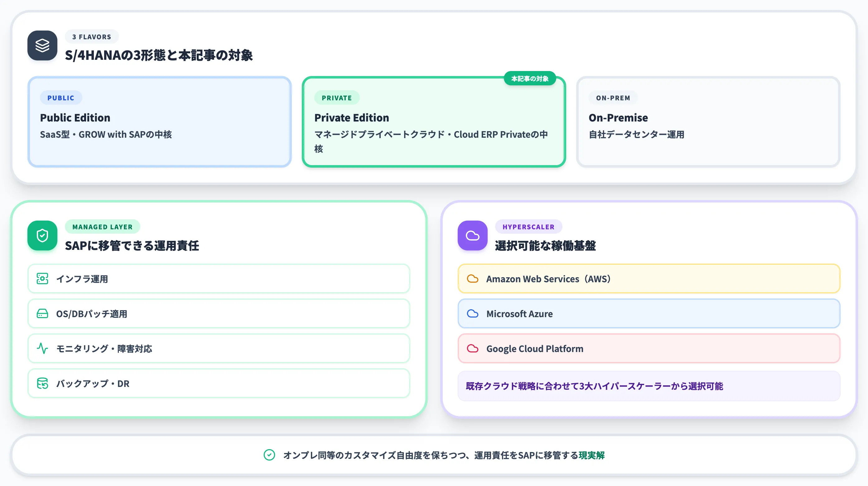Image resolution: width=868 pixels, height=486 pixels.
Task: Click the SAPに移管できる運用責任 heading
Action: [132, 245]
